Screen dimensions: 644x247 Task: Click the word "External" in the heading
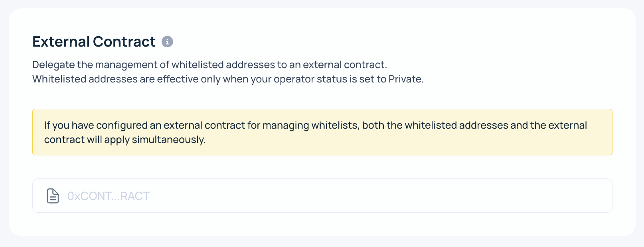click(x=61, y=42)
